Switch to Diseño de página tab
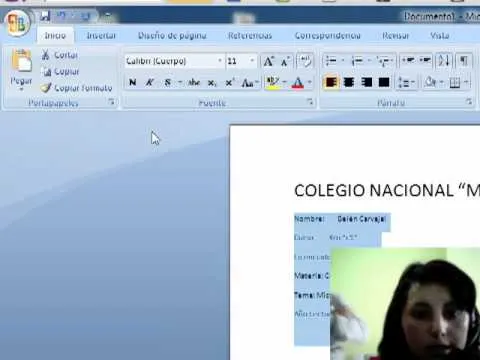This screenshot has height=360, width=480. click(172, 35)
